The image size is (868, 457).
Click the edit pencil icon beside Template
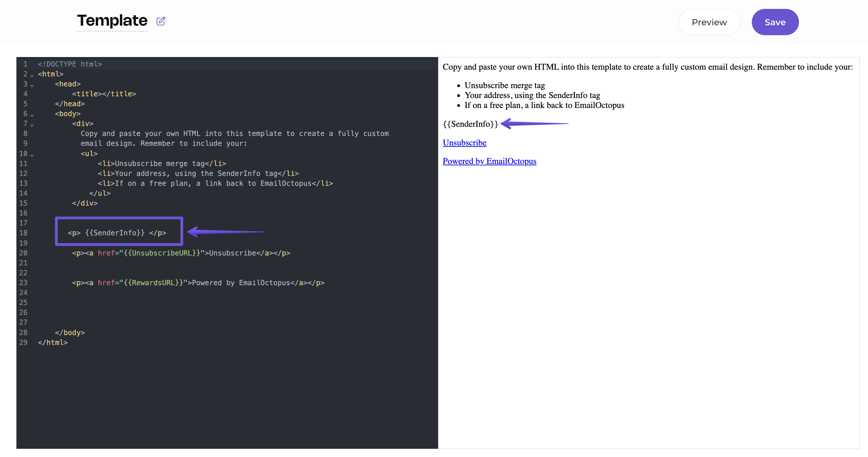pos(161,21)
